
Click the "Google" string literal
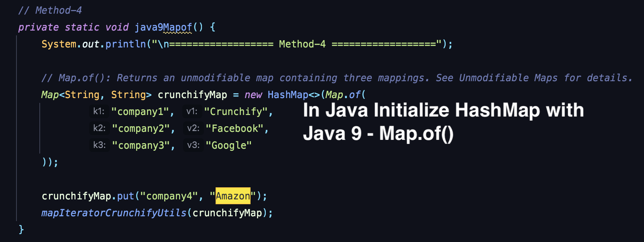[228, 146]
